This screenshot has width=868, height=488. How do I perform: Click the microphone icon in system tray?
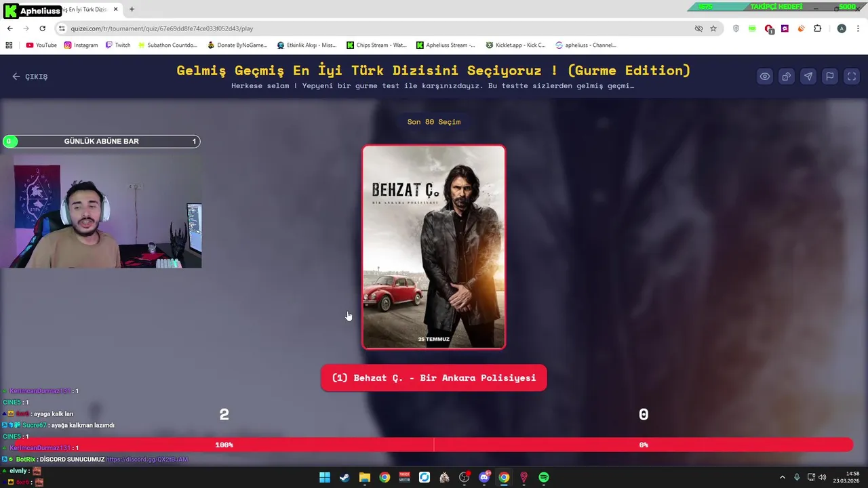[x=797, y=477]
